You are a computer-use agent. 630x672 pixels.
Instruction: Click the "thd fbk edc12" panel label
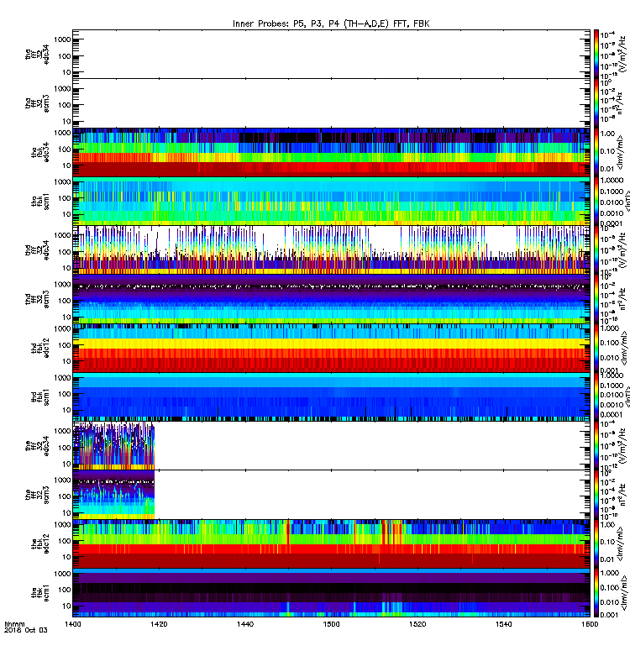pos(39,348)
